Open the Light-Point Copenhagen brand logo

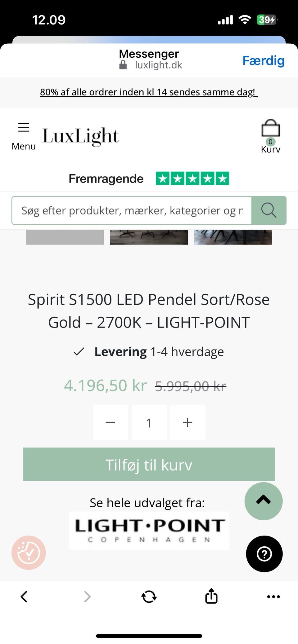[149, 530]
